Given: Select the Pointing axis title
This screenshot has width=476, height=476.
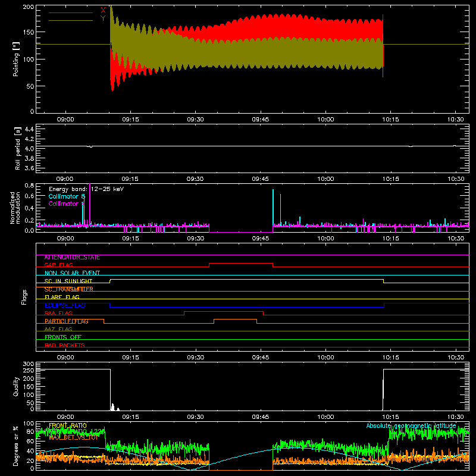Looking at the screenshot, I should 16,59.
